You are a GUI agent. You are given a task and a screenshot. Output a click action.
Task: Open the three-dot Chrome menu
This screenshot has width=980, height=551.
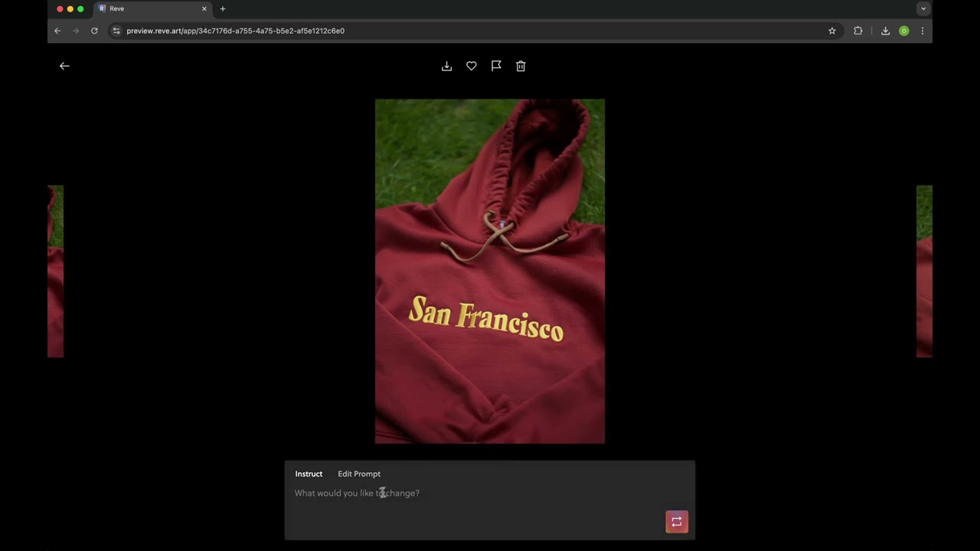tap(923, 31)
